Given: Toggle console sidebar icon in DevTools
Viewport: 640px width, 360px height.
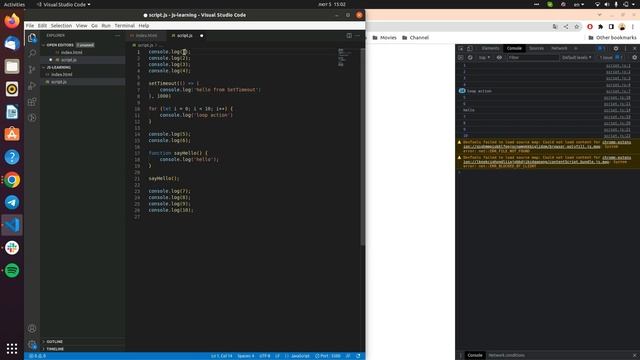Looking at the screenshot, I should [461, 58].
